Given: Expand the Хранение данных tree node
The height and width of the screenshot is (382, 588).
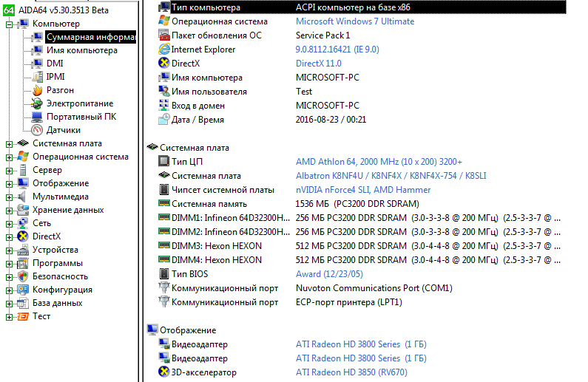Looking at the screenshot, I should click(x=9, y=211).
